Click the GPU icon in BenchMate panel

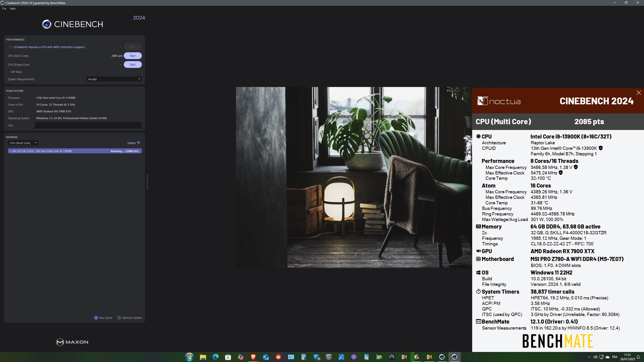pos(478,251)
